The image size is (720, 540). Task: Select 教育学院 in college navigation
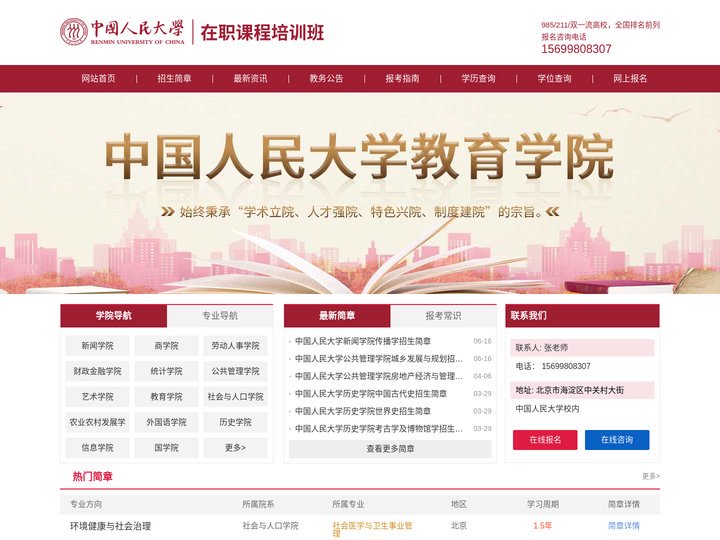(166, 397)
